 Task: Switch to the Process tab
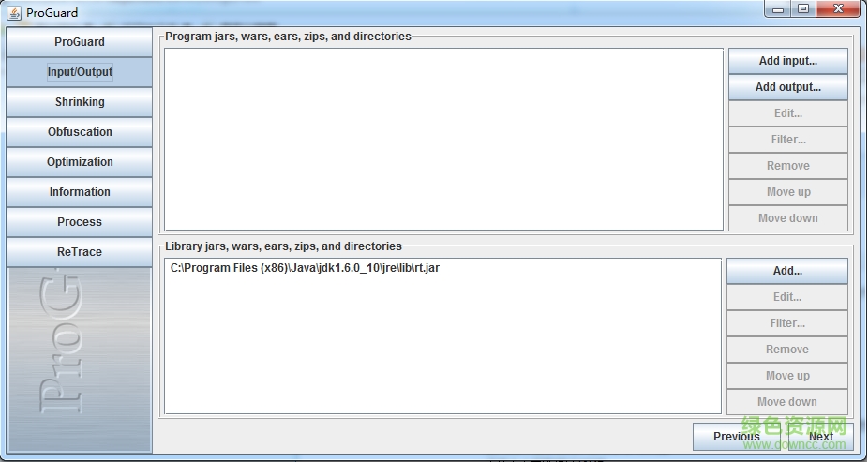[x=79, y=221]
